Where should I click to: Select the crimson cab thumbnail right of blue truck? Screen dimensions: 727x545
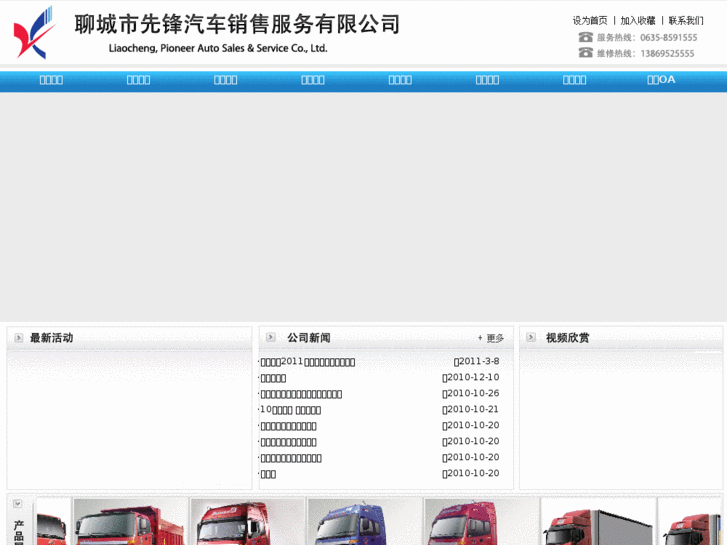pos(482,521)
